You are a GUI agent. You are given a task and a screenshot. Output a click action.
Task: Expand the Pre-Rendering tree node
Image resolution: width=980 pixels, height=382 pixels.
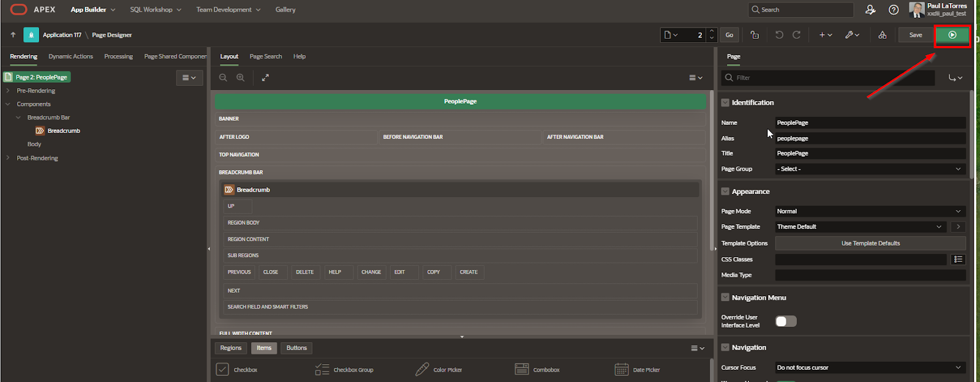[x=8, y=91]
